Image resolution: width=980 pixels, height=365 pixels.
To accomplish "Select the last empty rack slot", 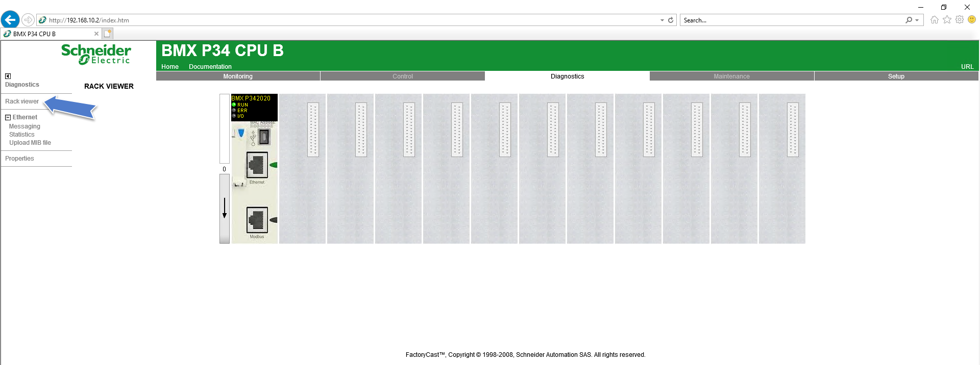I will pyautogui.click(x=782, y=168).
